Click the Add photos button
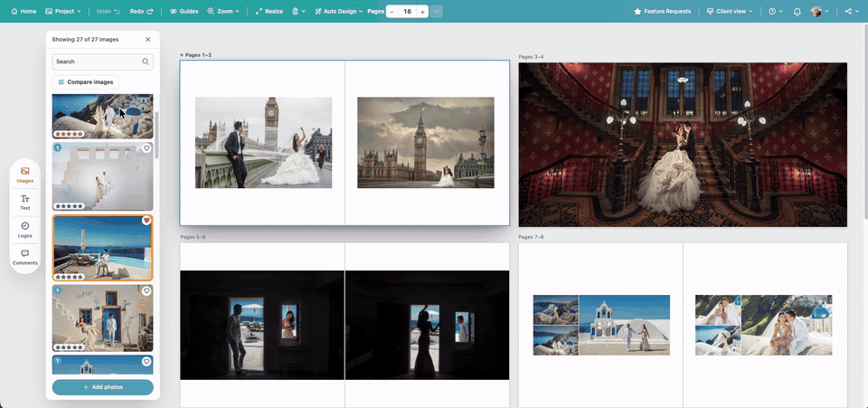This screenshot has width=868, height=408. click(103, 387)
